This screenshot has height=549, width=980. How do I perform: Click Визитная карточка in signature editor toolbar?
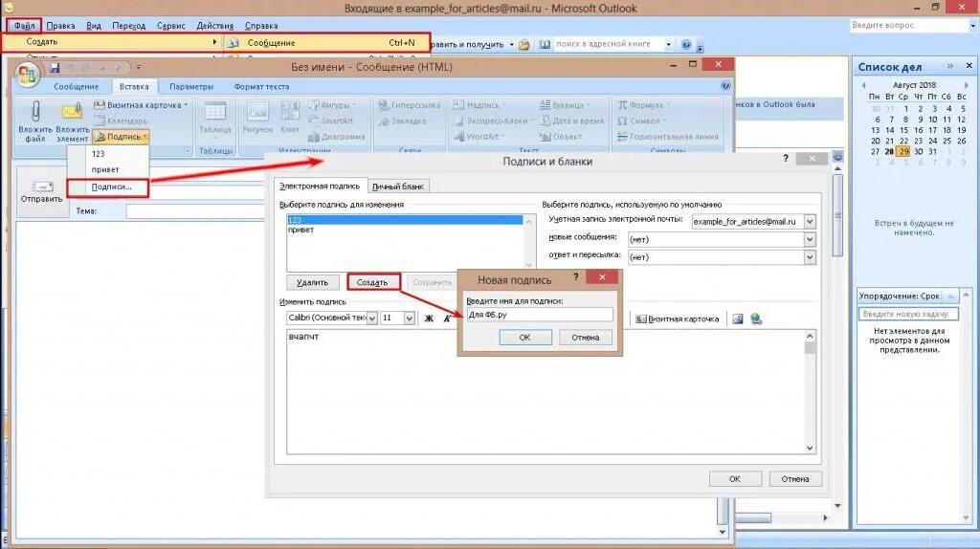pos(678,318)
